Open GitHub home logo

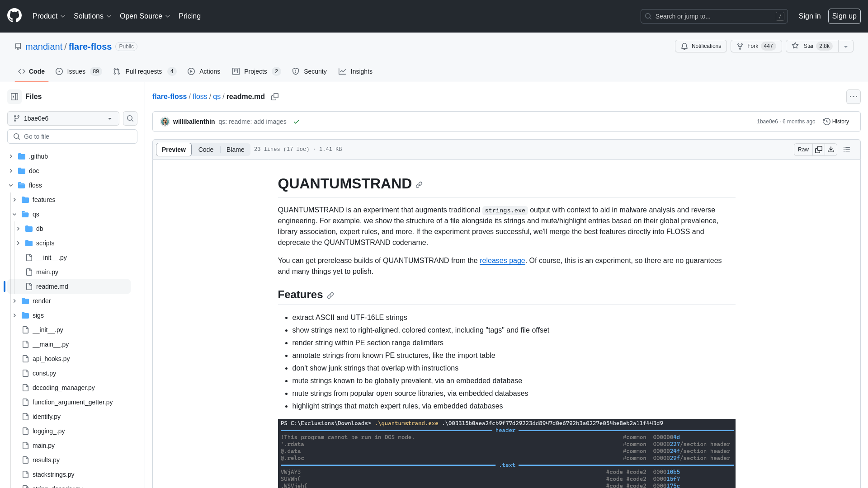[14, 16]
